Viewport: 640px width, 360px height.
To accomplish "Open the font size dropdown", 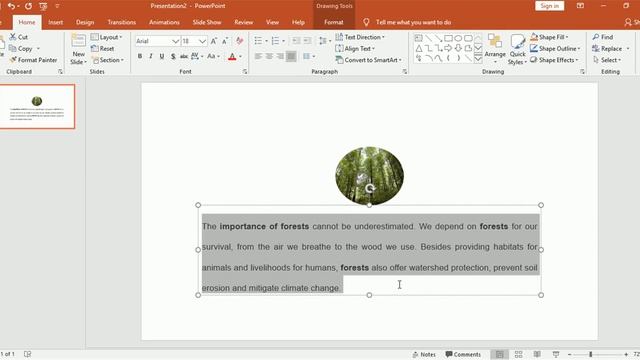I will coord(202,41).
